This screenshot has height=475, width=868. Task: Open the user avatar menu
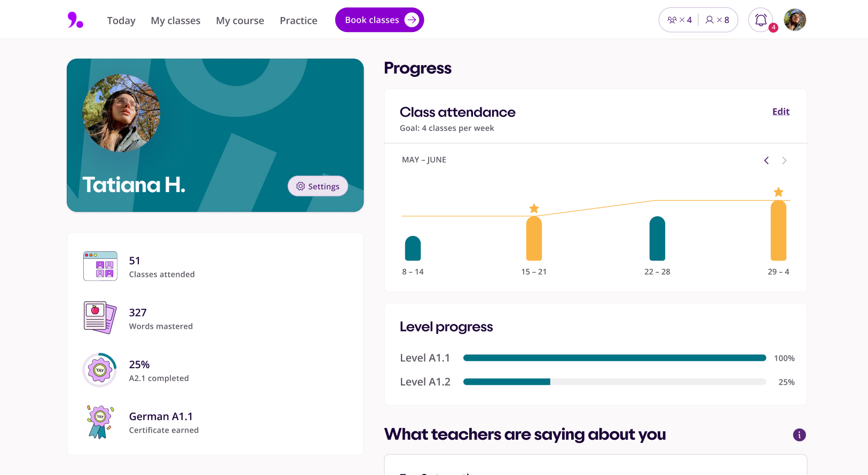click(x=795, y=20)
